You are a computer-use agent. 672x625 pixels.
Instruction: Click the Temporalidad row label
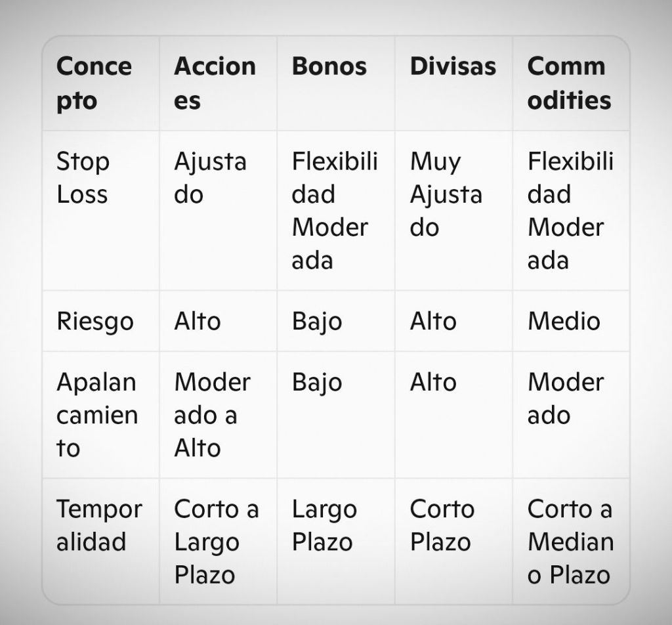point(99,525)
